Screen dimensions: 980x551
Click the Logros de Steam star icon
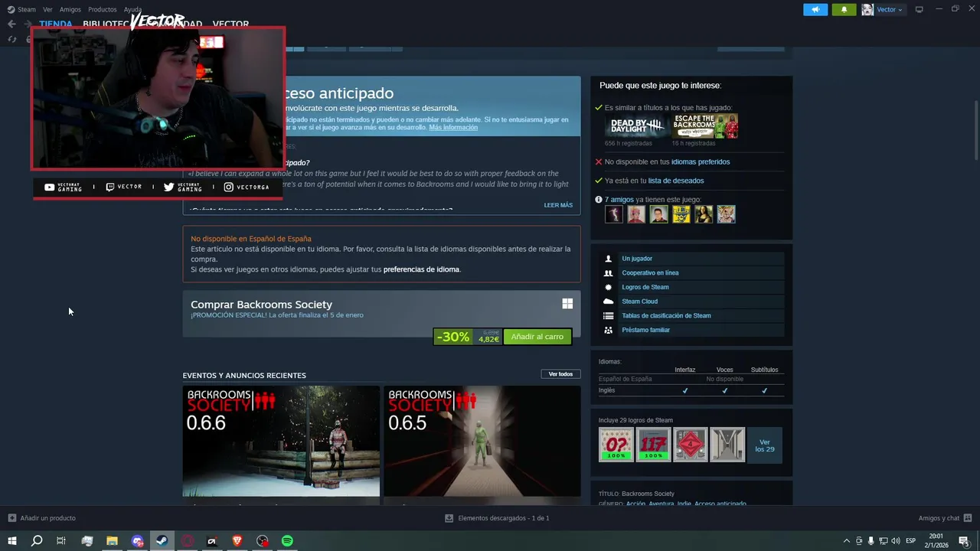tap(608, 287)
